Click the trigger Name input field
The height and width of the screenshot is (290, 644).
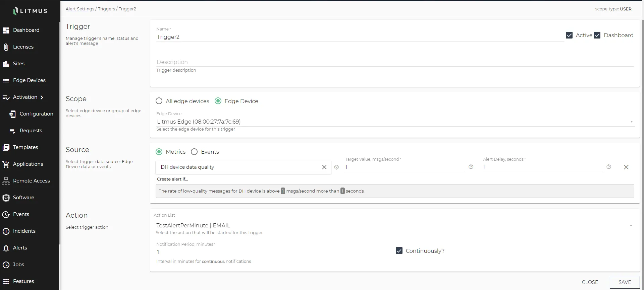pos(360,37)
